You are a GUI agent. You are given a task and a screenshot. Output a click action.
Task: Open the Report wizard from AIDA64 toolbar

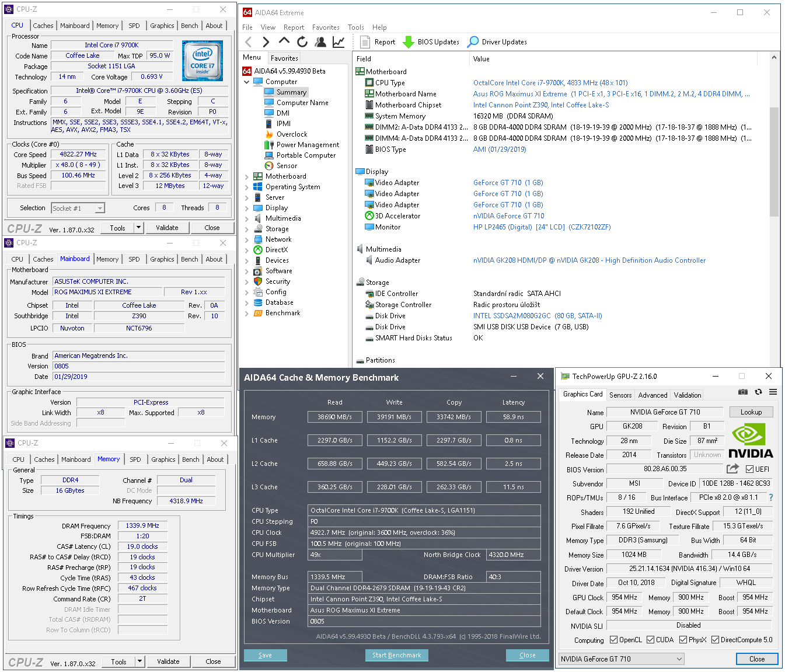[378, 42]
